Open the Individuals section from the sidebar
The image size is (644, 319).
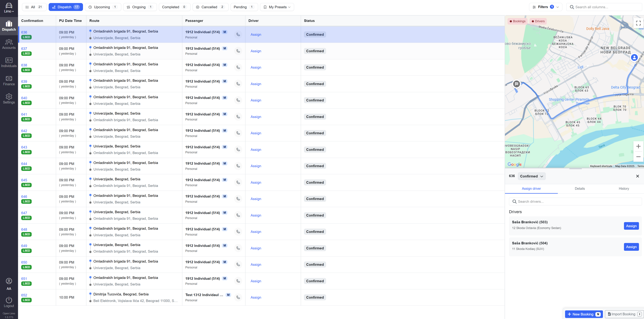9,62
